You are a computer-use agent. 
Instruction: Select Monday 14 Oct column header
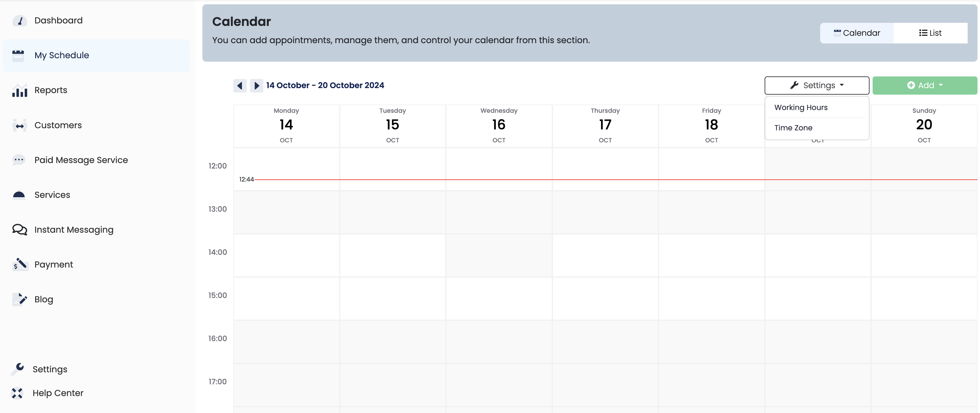[286, 126]
